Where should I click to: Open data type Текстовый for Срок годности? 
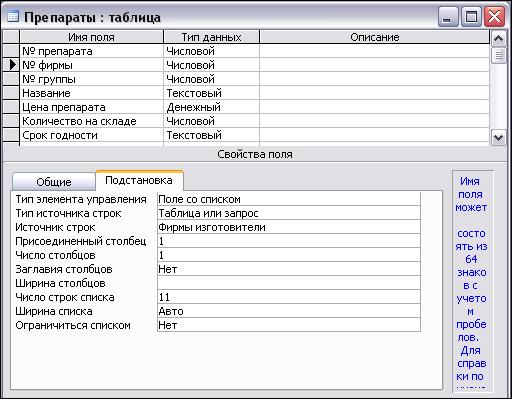(211, 135)
